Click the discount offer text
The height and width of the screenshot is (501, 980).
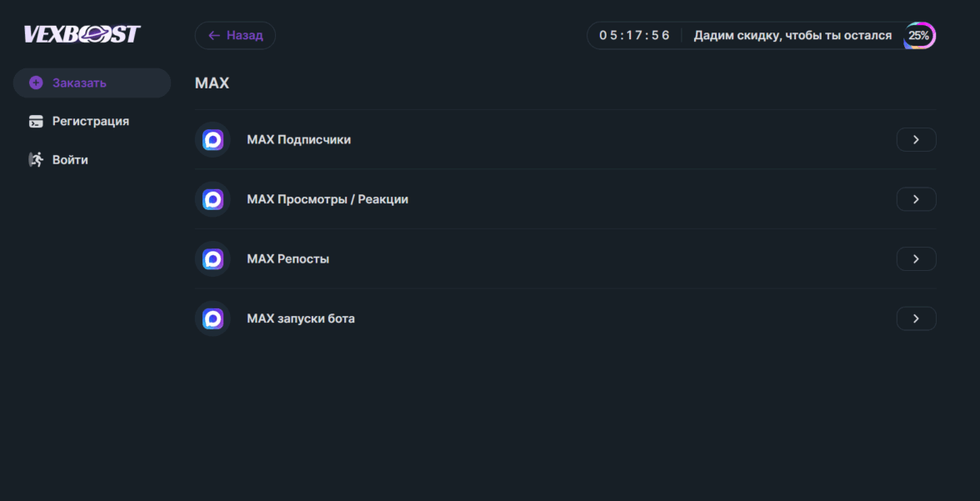point(792,36)
